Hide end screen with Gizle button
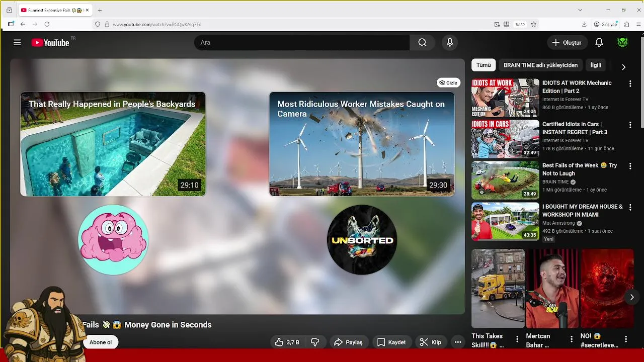 coord(448,83)
